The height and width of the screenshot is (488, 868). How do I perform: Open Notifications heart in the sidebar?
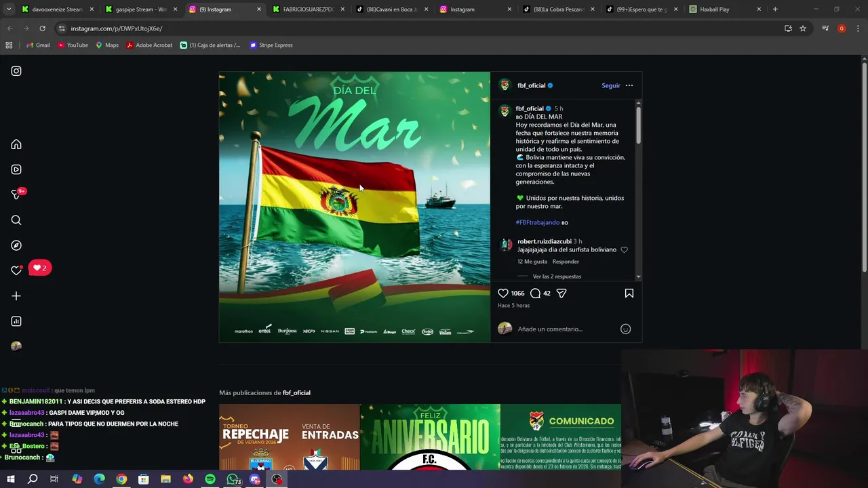click(x=16, y=270)
